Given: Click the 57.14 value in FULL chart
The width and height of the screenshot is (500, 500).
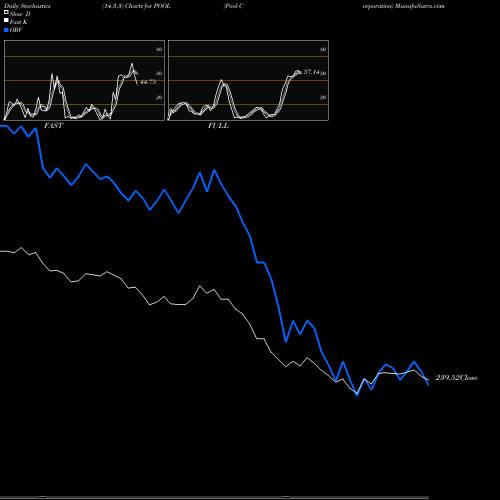Looking at the screenshot, I should click(311, 72).
